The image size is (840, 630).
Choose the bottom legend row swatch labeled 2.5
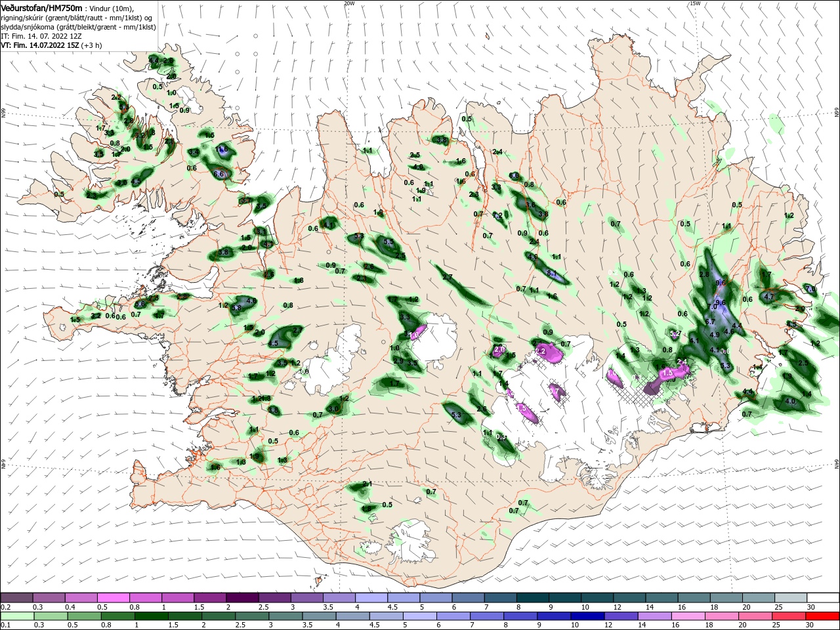253,616
